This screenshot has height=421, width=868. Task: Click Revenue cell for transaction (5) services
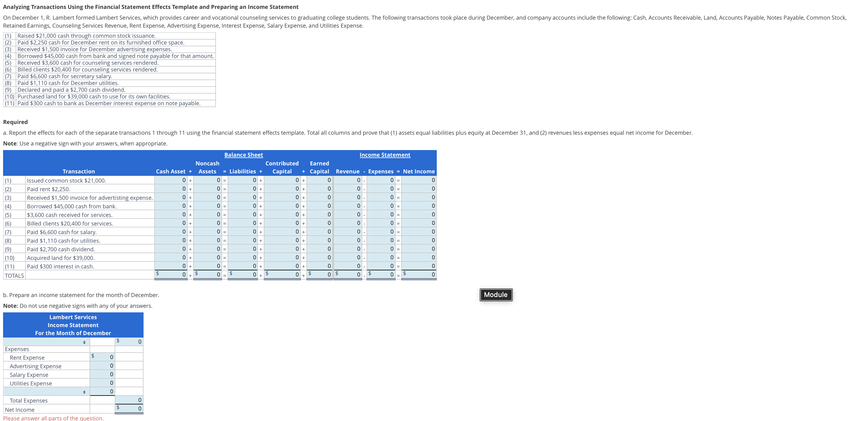tap(348, 214)
